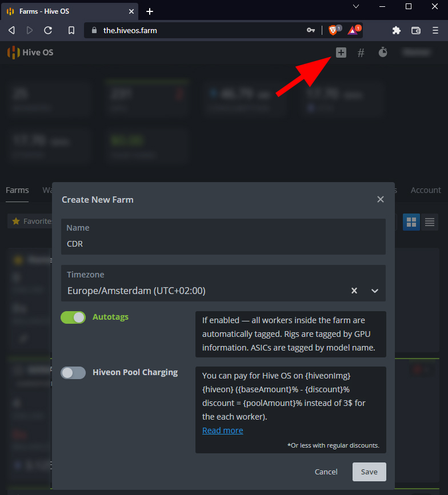
Task: Follow the Read more link
Action: [222, 430]
